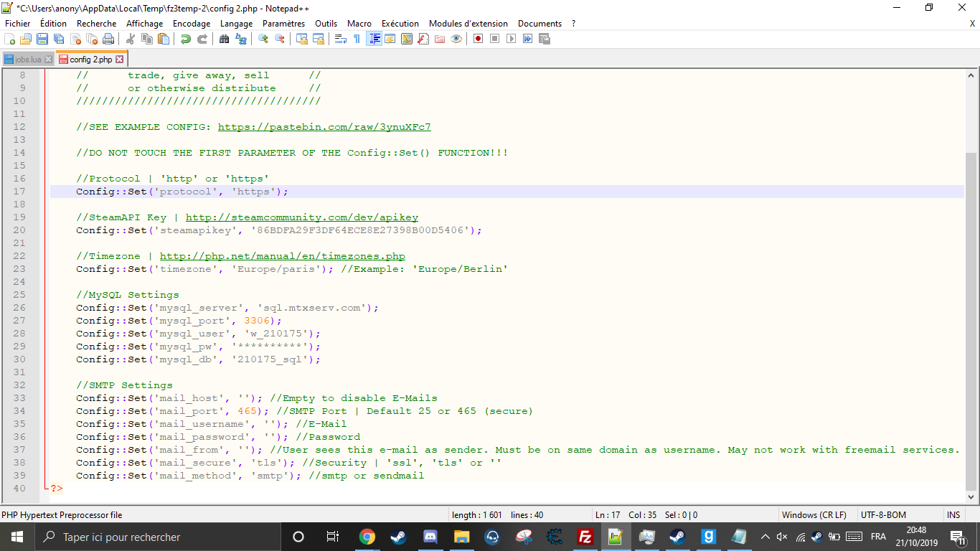
Task: Open FileZilla from the taskbar
Action: point(585,537)
